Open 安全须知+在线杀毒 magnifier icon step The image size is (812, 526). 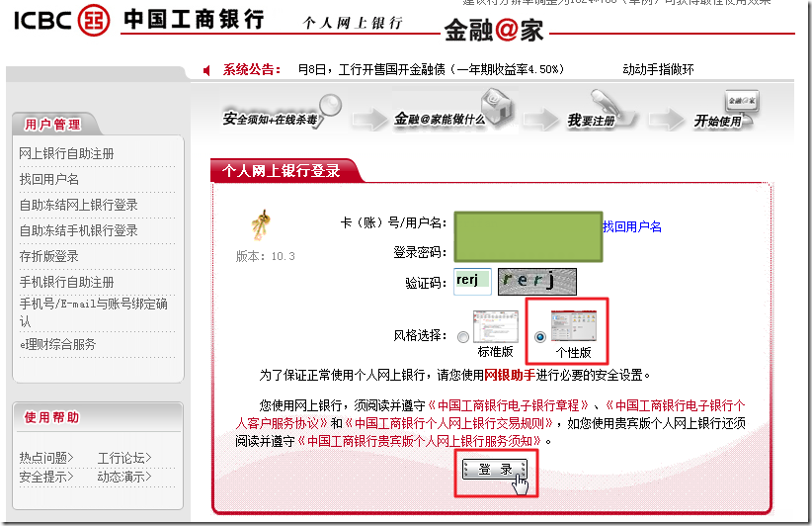pyautogui.click(x=282, y=112)
